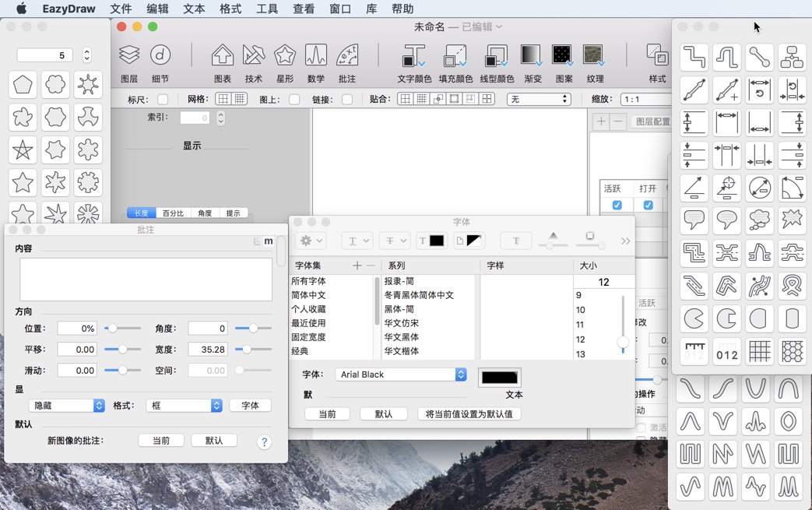The width and height of the screenshot is (812, 510).
Task: Open the 数学 math tools icon
Action: [x=315, y=55]
